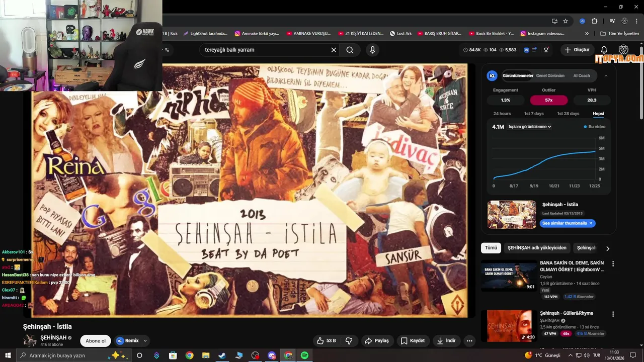Open the ŞEHİNŞAH channel name link
Viewport: 644px width, 362px height.
[x=53, y=337]
